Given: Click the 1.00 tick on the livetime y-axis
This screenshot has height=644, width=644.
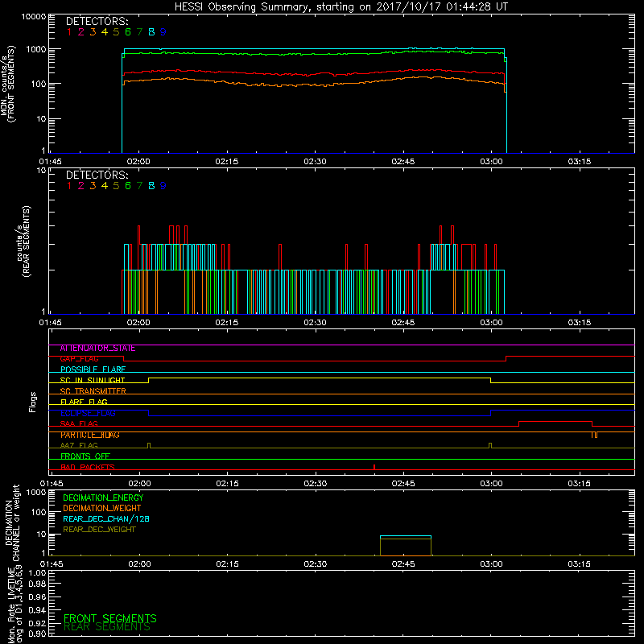Looking at the screenshot, I should click(x=38, y=573).
